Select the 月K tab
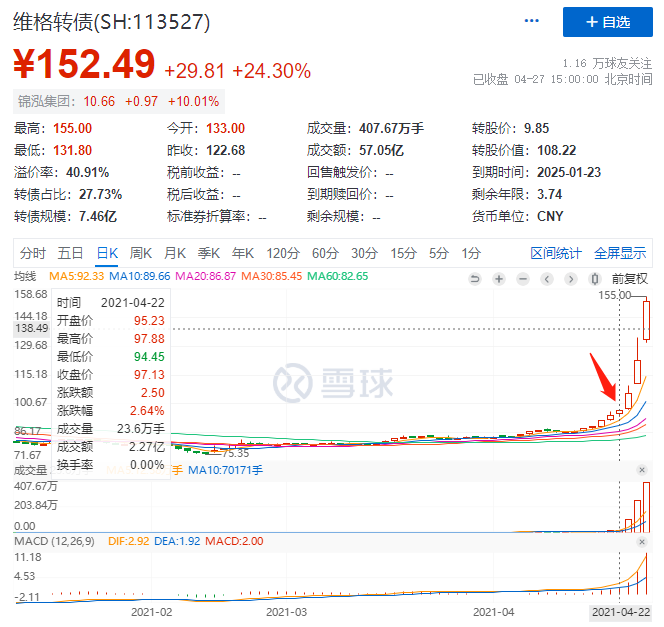 [x=175, y=253]
